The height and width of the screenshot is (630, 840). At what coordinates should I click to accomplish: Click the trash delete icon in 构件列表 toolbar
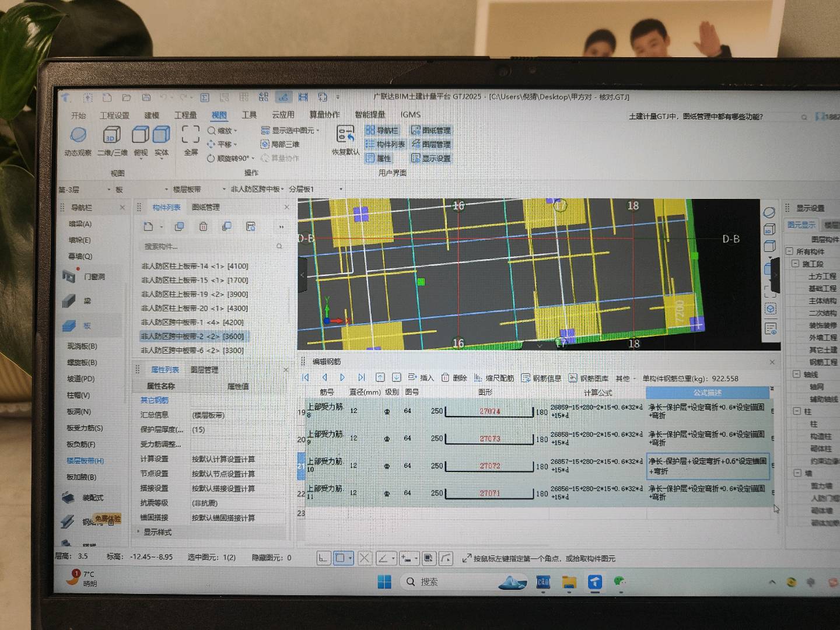pyautogui.click(x=203, y=226)
